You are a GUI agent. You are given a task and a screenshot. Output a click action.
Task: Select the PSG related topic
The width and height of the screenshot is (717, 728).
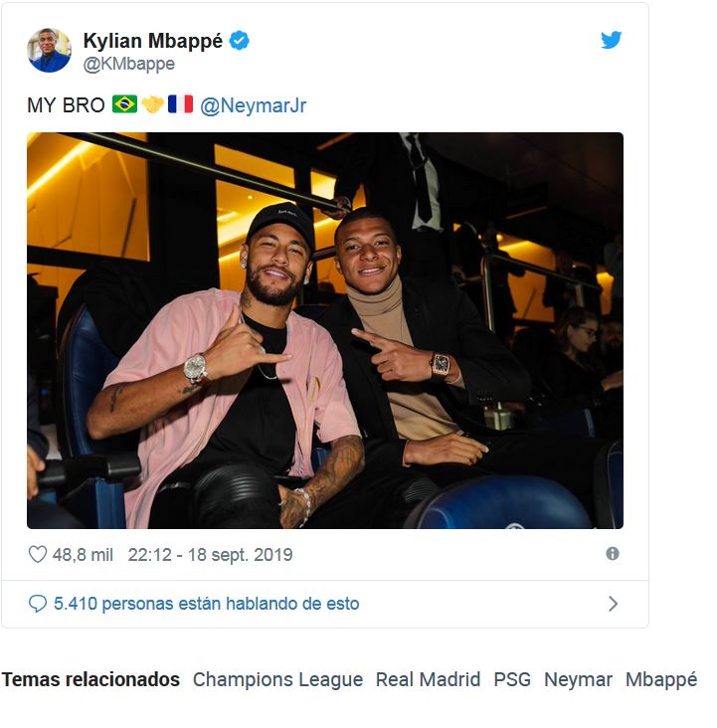512,680
